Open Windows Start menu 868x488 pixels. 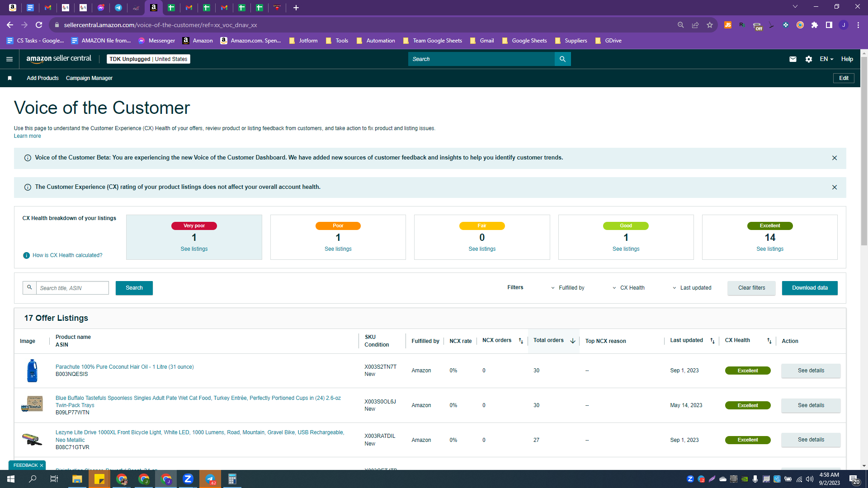[x=11, y=479]
